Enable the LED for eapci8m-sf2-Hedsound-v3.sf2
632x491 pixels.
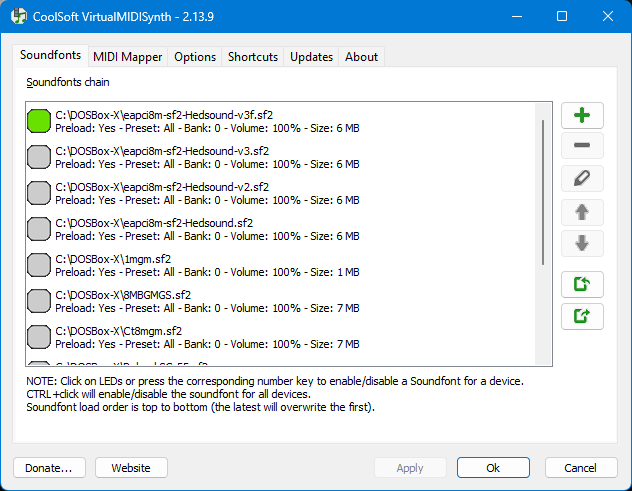click(39, 157)
